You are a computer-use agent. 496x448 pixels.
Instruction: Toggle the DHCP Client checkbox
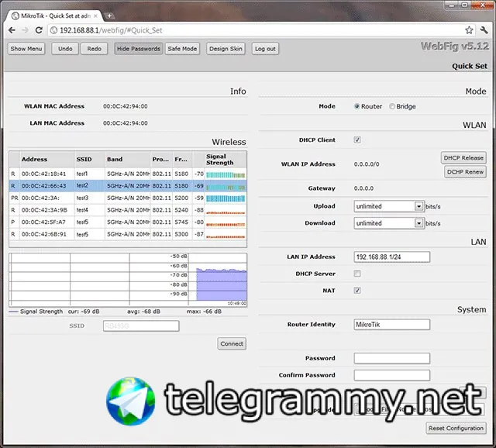pos(357,140)
